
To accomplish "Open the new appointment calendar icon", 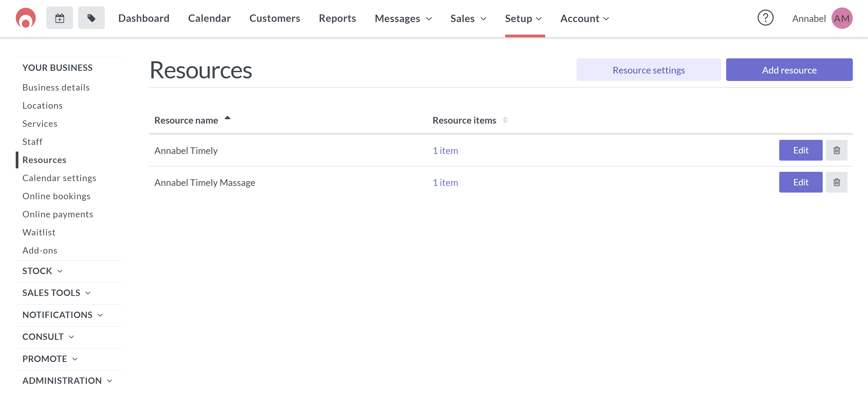I will (60, 18).
